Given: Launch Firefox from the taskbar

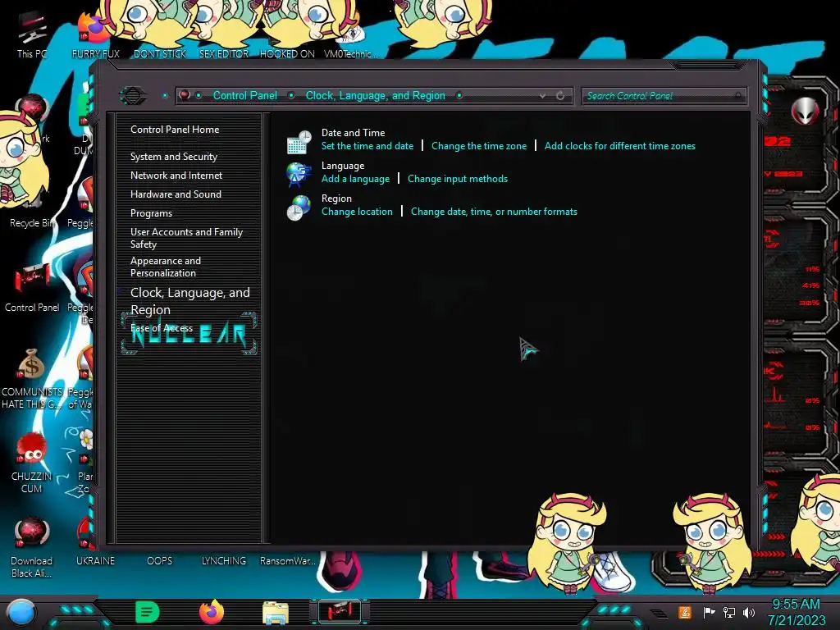Looking at the screenshot, I should coord(212,612).
